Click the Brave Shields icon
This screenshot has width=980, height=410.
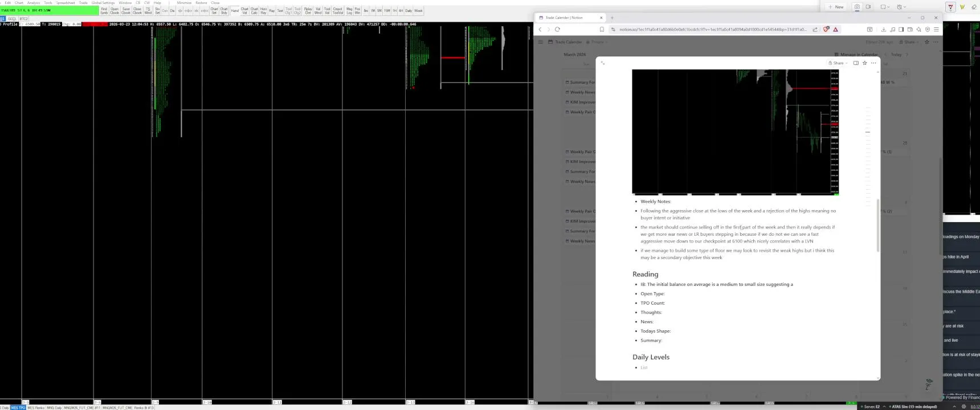(x=826, y=29)
